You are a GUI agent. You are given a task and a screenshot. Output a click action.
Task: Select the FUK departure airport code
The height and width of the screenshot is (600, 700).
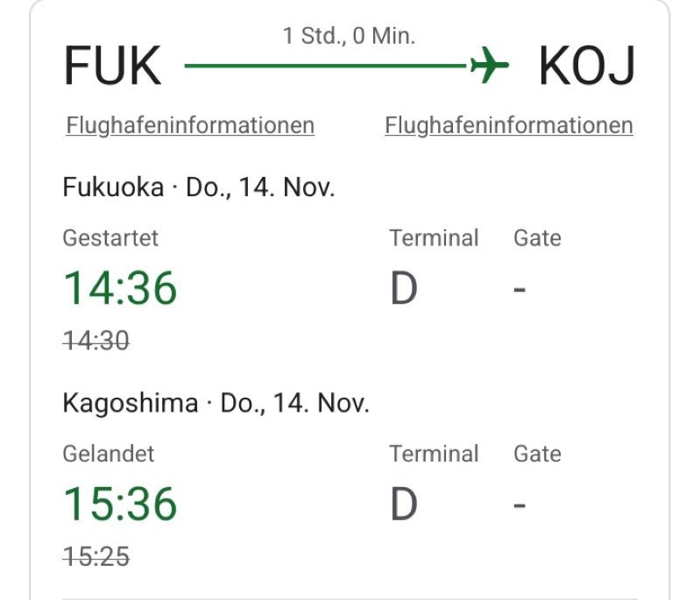(x=112, y=66)
